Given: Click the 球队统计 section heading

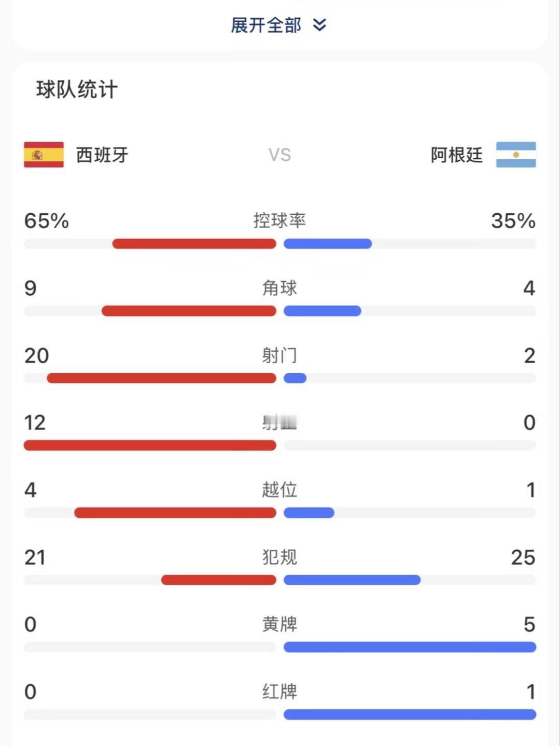Looking at the screenshot, I should [x=77, y=89].
